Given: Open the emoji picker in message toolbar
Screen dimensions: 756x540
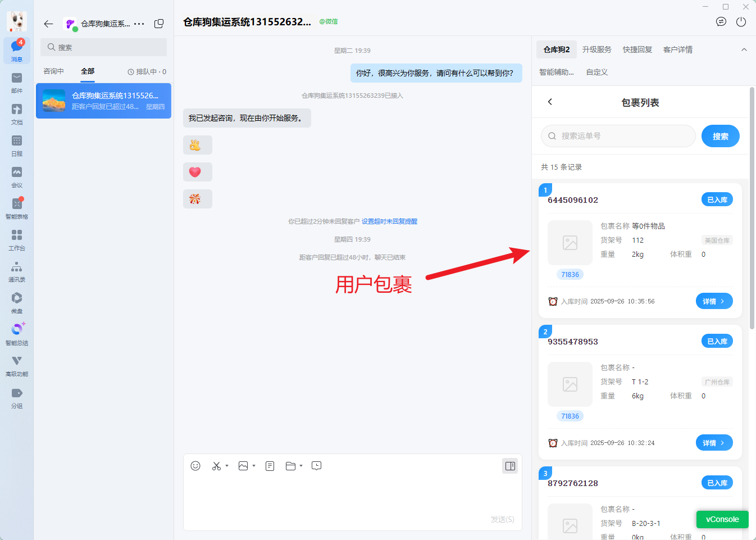Looking at the screenshot, I should click(x=195, y=466).
